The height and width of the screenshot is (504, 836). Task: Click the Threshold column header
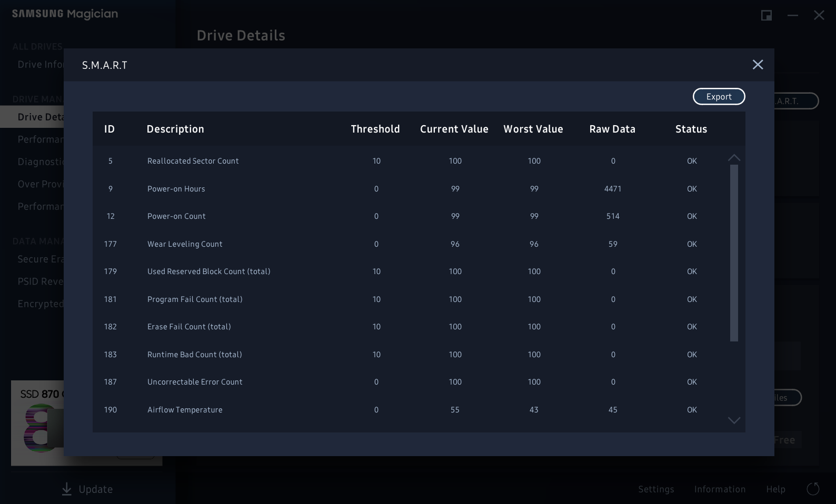[375, 129]
